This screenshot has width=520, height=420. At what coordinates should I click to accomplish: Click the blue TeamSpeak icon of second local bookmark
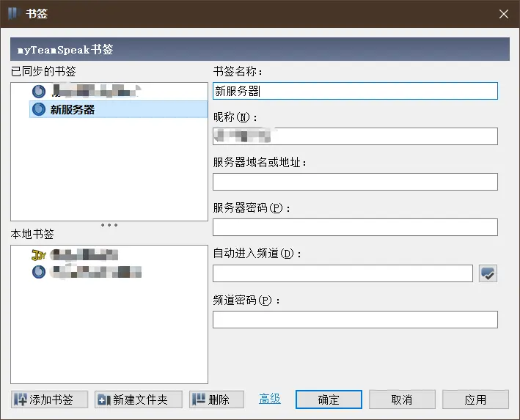point(39,272)
